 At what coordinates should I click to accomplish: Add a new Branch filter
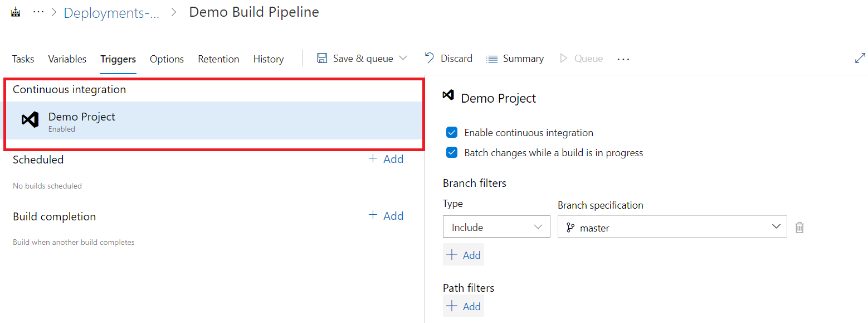(464, 254)
